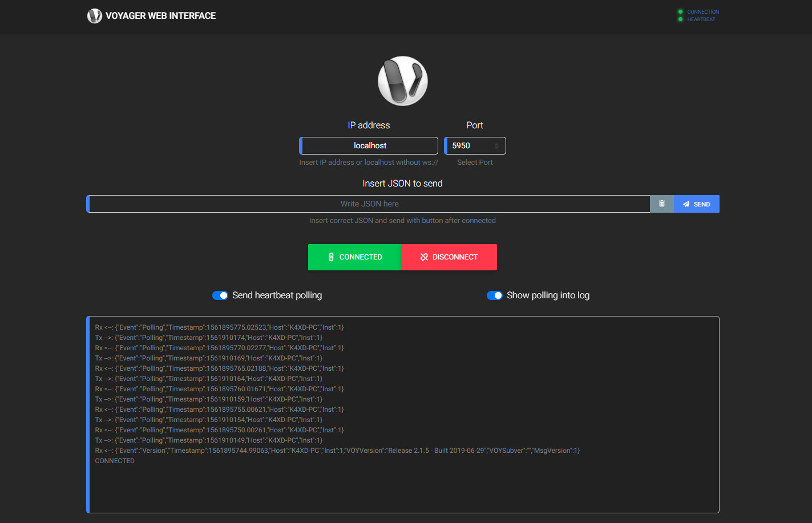Click the Port number field 5950
Viewport: 812px width, 523px height.
click(475, 145)
